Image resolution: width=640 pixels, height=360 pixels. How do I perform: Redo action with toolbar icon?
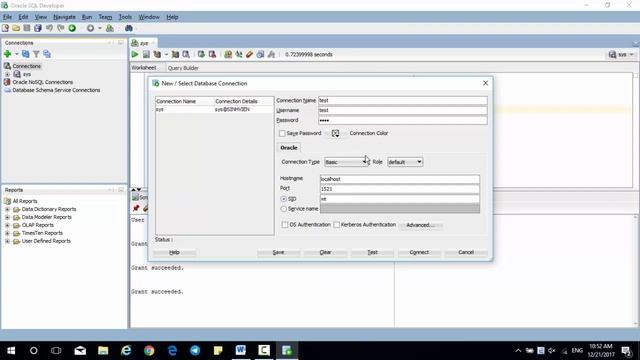point(60,28)
